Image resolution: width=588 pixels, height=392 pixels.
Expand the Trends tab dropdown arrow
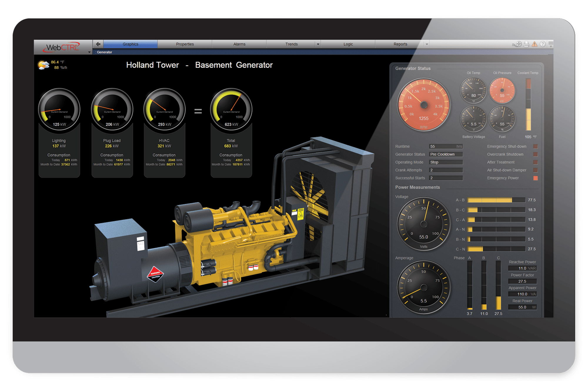[318, 44]
